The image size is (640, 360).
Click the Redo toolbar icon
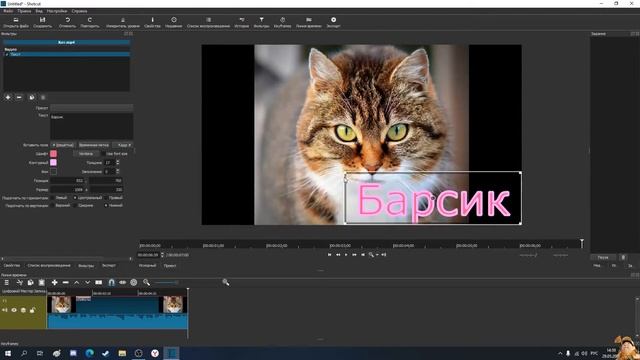90,20
